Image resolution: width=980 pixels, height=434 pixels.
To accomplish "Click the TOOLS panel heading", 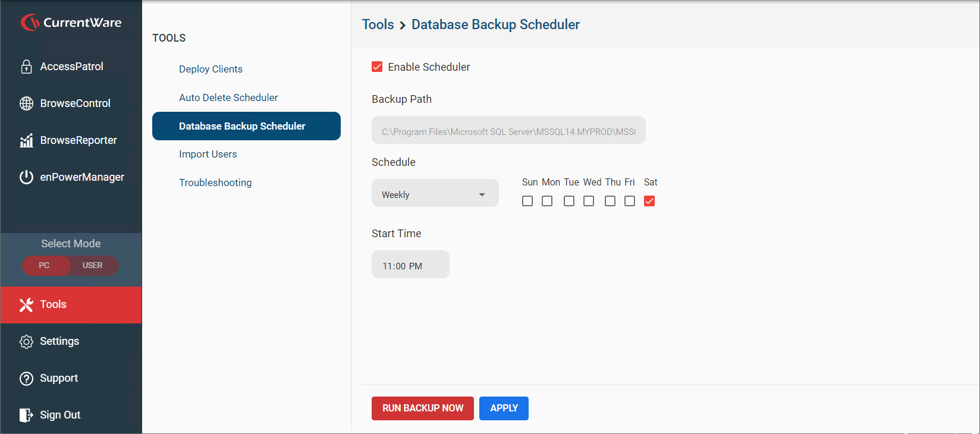I will (x=169, y=38).
